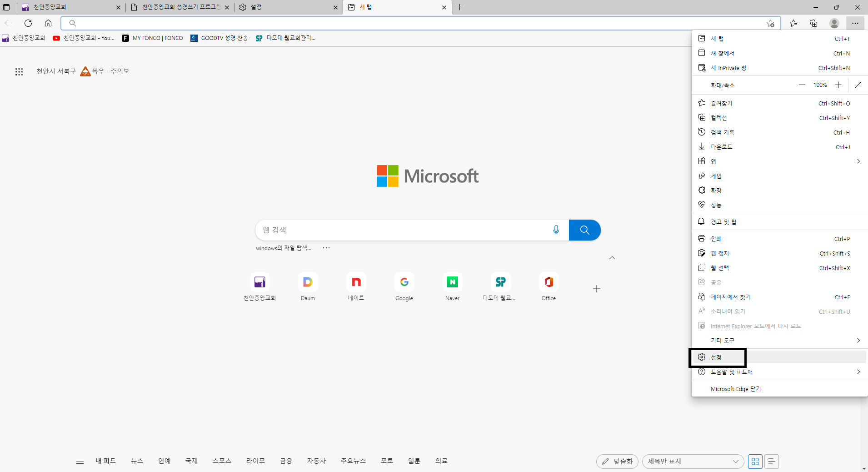Open the 디모데 웹교회관리 bookmark
The width and height of the screenshot is (868, 472).
pyautogui.click(x=285, y=38)
